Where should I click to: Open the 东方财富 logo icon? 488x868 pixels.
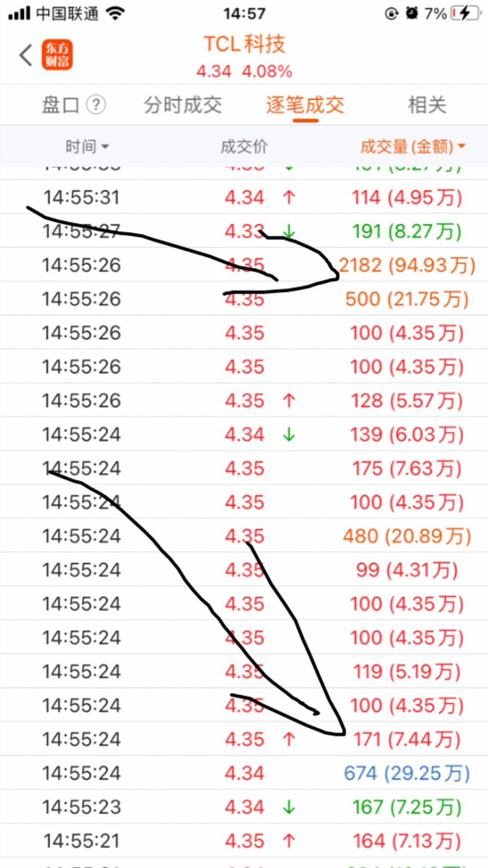tap(58, 55)
